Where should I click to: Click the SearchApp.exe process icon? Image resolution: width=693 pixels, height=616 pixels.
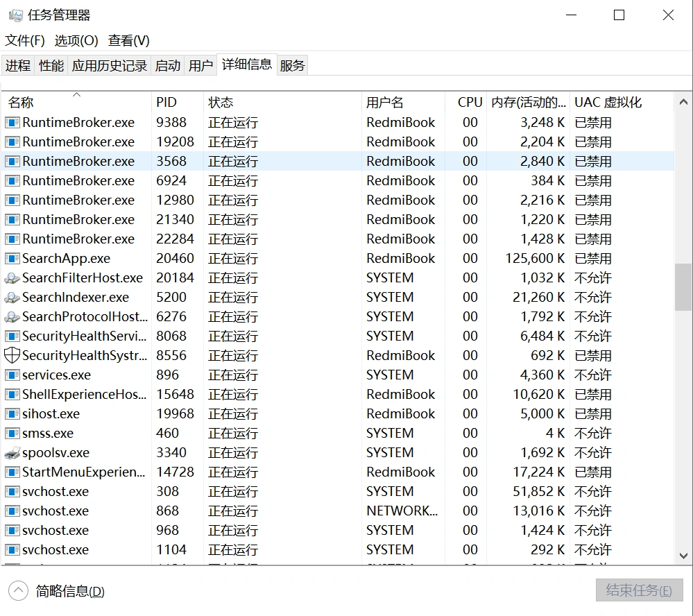pyautogui.click(x=11, y=258)
